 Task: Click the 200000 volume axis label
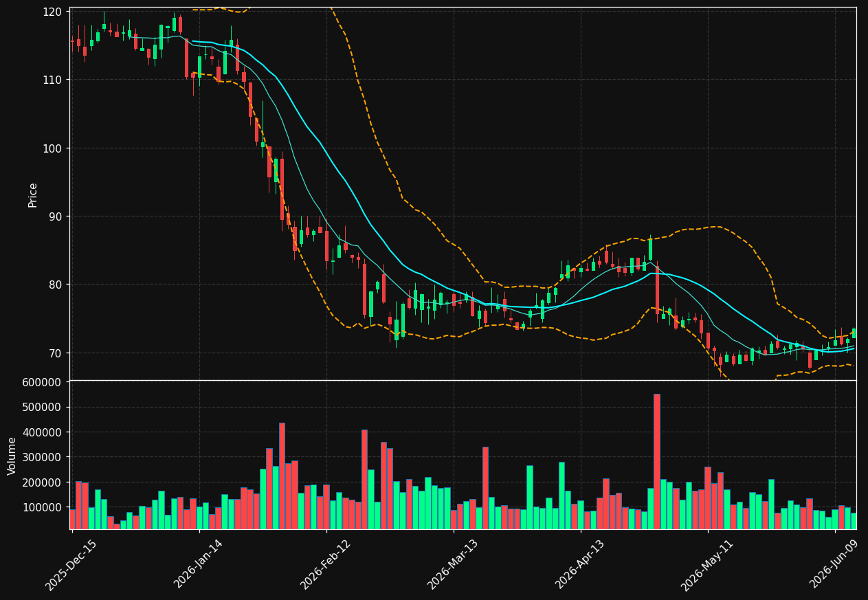(43, 482)
